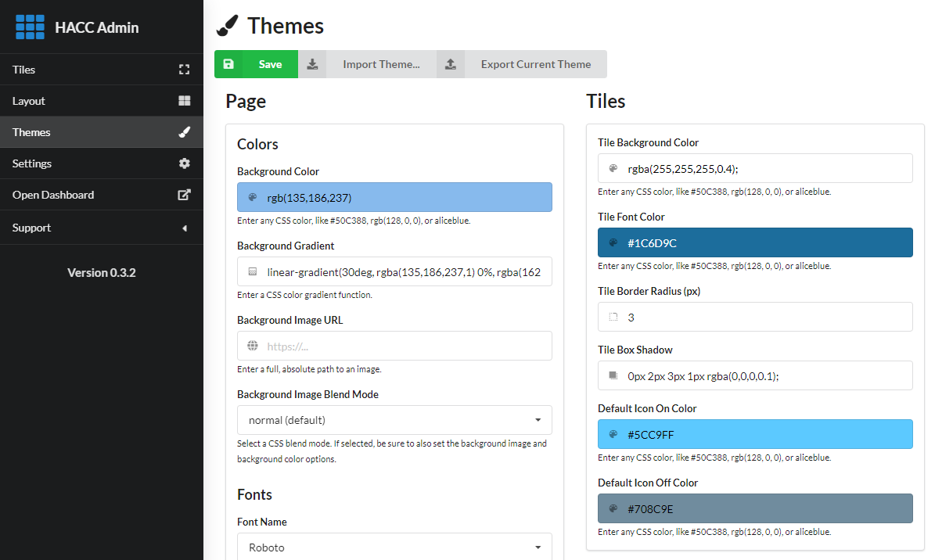The image size is (935, 560).
Task: Open the Font Name dropdown
Action: (x=394, y=547)
